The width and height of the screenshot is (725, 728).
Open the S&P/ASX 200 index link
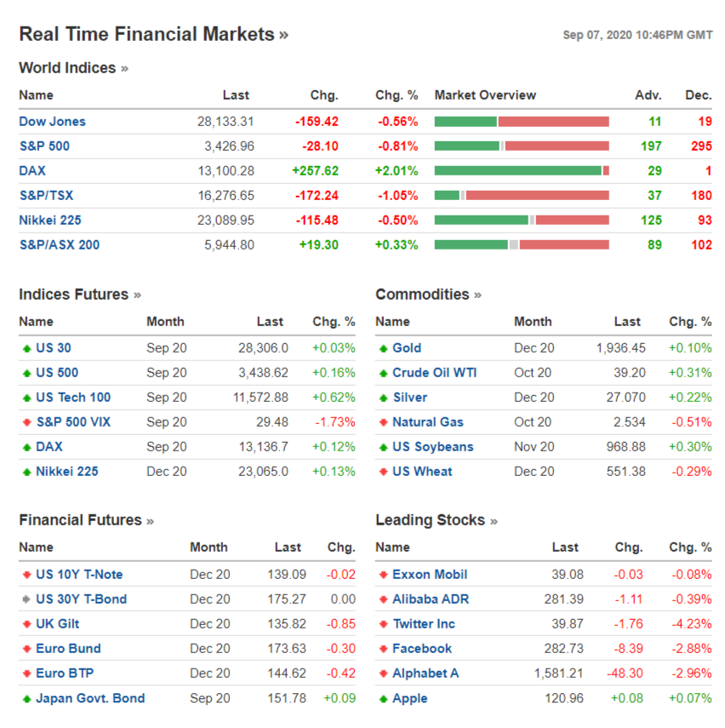pyautogui.click(x=60, y=244)
